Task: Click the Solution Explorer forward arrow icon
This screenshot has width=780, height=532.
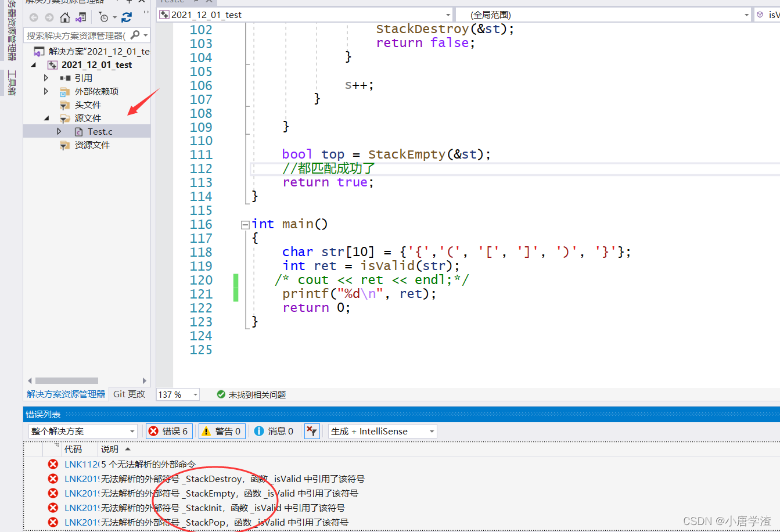Action: tap(49, 17)
